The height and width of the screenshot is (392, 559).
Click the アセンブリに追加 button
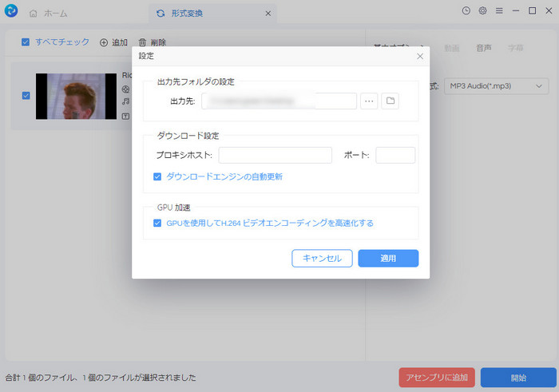(437, 378)
